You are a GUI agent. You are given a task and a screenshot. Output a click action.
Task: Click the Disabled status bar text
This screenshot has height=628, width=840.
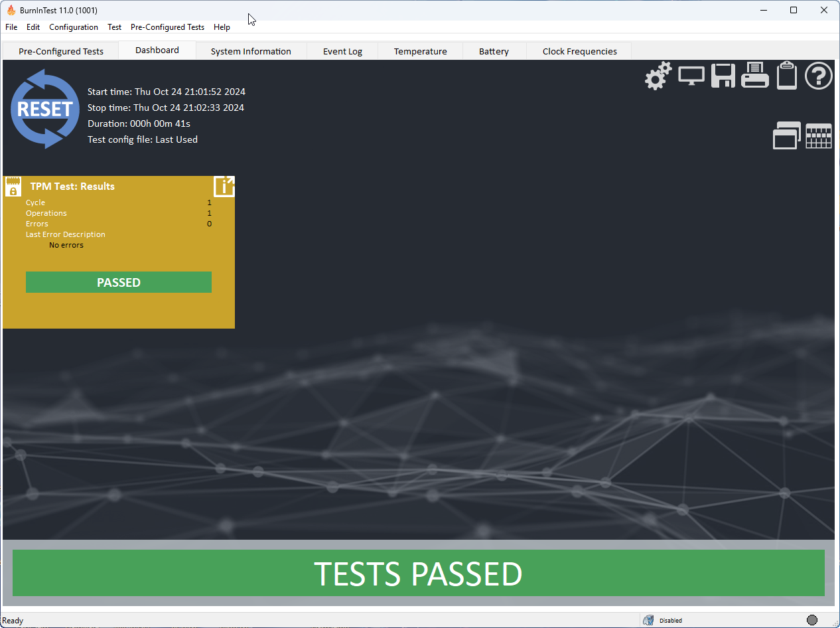coord(671,621)
